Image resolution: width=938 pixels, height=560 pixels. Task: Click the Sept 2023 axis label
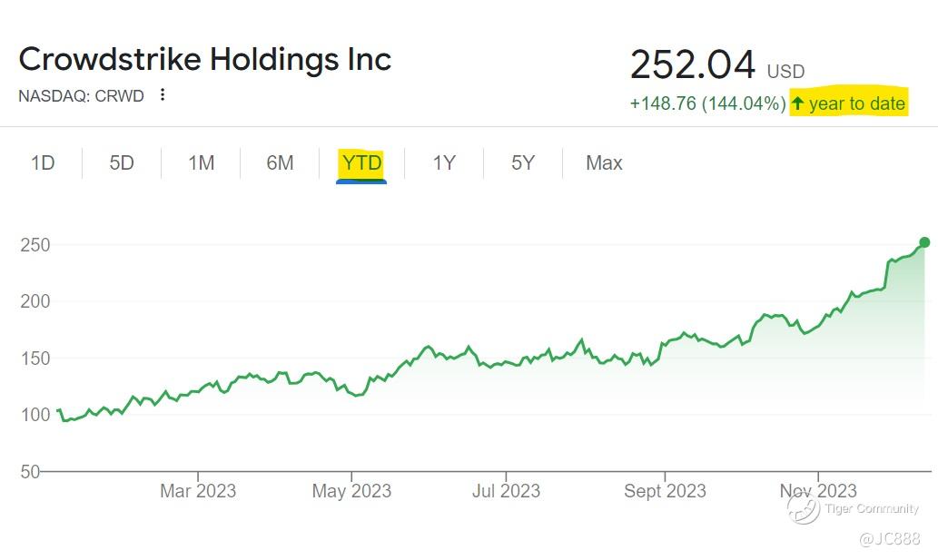coord(665,491)
